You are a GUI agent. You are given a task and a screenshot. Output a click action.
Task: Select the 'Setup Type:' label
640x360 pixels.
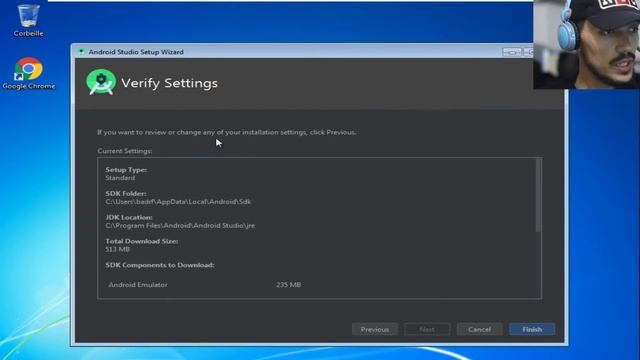pos(126,170)
